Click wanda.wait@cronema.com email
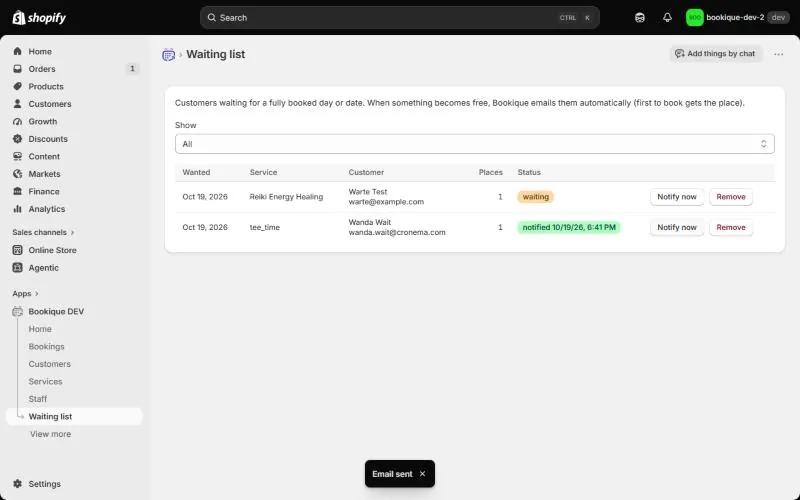 coord(397,232)
